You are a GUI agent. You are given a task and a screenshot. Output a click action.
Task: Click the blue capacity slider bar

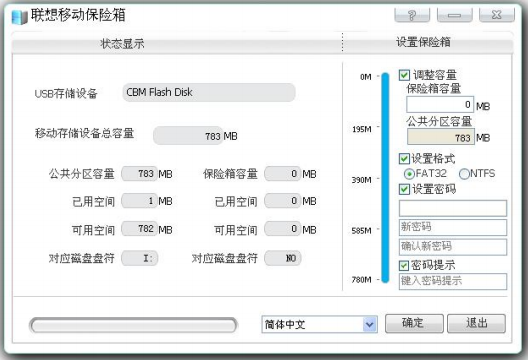click(386, 178)
